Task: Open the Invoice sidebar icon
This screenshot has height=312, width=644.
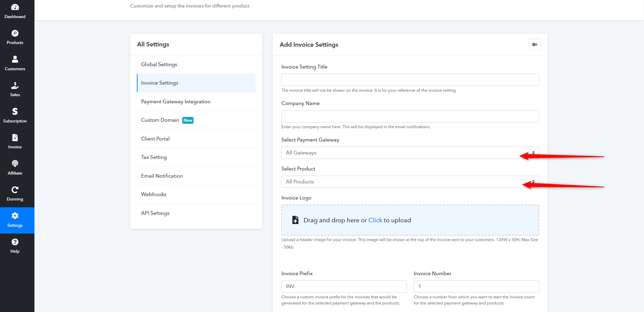Action: click(x=15, y=137)
